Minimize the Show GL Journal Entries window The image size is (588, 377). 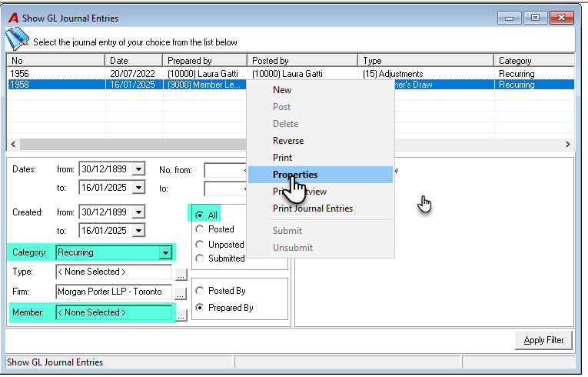tap(510, 18)
